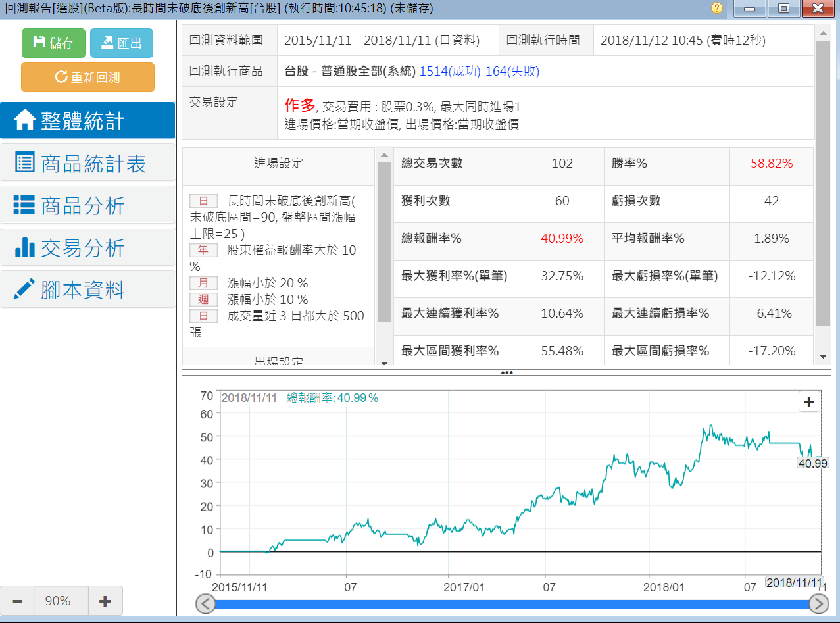Click the three-dot panel splitter handle
The image size is (840, 623).
coord(506,372)
